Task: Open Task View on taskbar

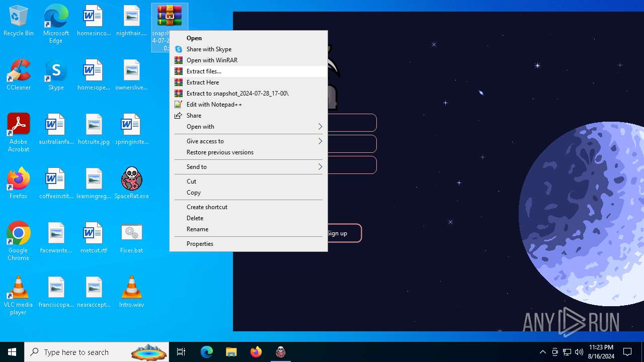Action: coord(181,352)
